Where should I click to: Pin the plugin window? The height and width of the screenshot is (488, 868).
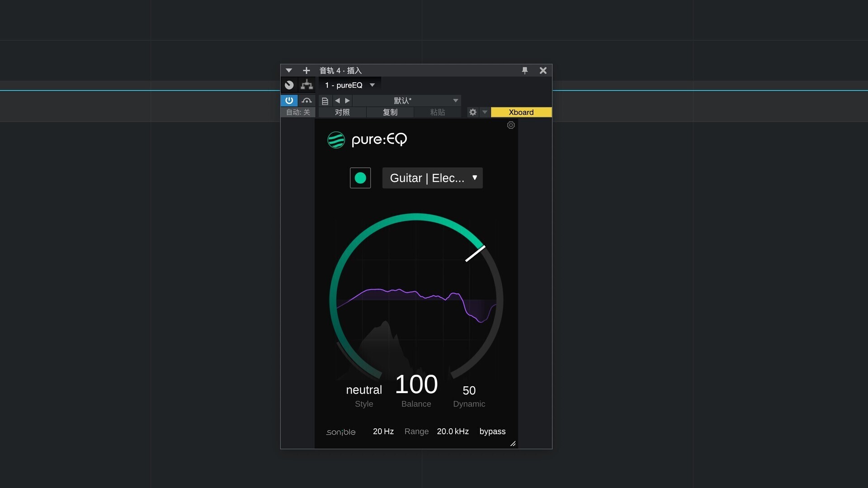point(524,70)
